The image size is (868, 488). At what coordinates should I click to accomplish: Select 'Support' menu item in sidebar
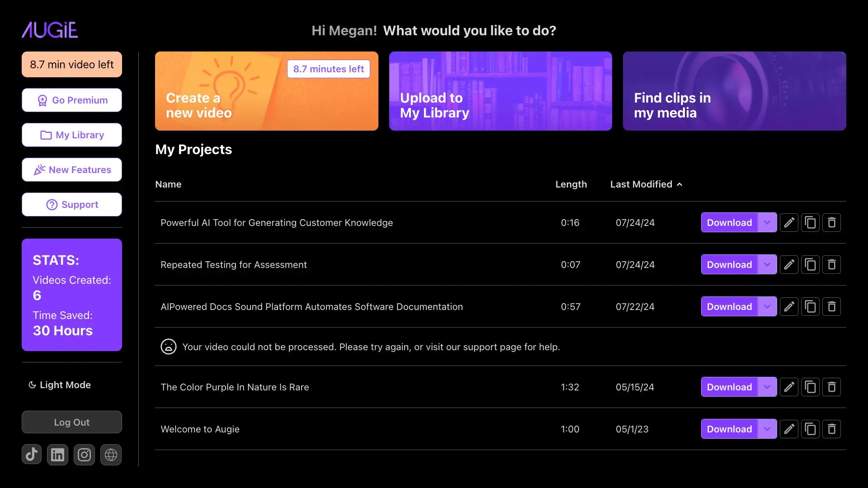point(71,204)
